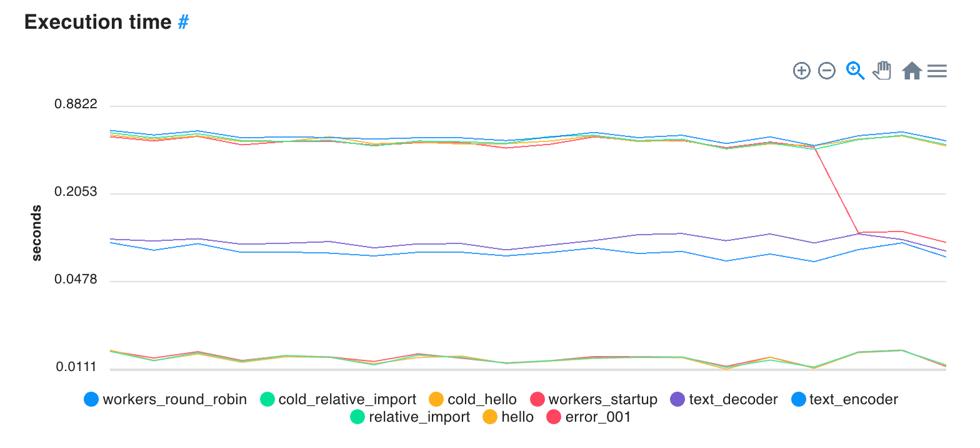Toggle cold_hello legend entry
Screen dimensions: 980x448
[x=473, y=399]
